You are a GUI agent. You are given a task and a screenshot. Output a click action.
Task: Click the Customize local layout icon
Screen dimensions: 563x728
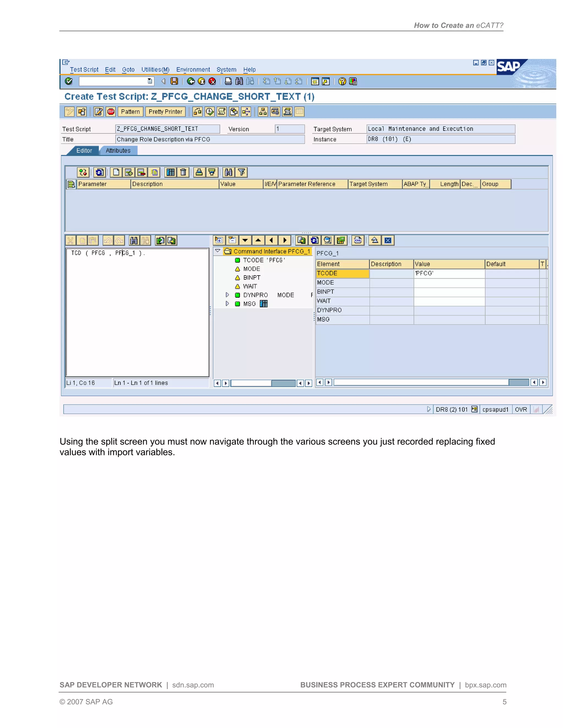coord(353,81)
